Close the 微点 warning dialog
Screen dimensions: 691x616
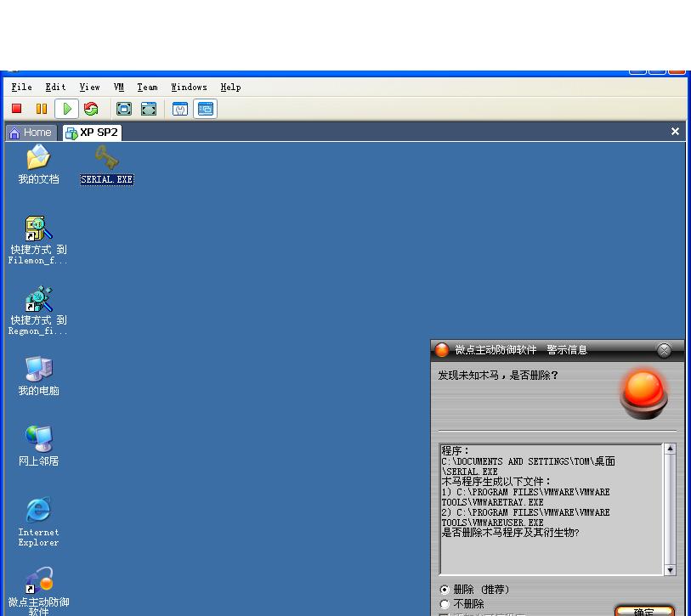[664, 350]
